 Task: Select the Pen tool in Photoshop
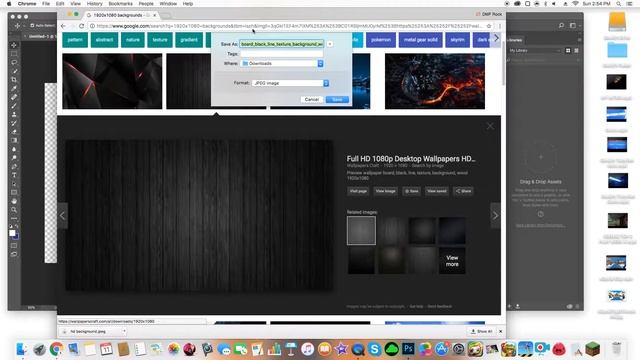click(14, 166)
